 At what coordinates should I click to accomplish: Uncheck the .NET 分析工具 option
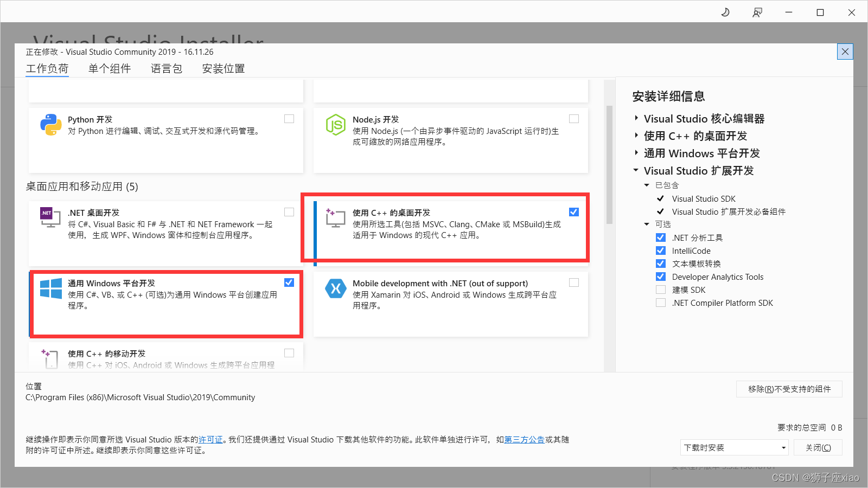tap(661, 237)
